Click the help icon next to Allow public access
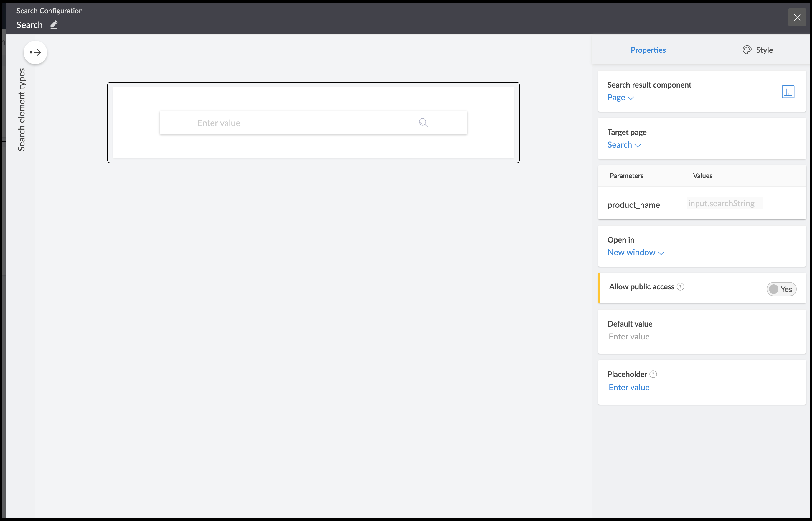This screenshot has height=521, width=812. click(680, 287)
